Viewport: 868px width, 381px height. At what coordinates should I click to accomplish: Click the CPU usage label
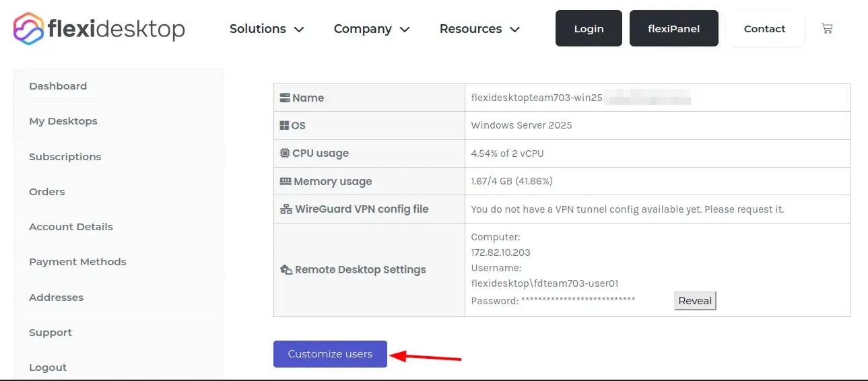click(x=321, y=153)
